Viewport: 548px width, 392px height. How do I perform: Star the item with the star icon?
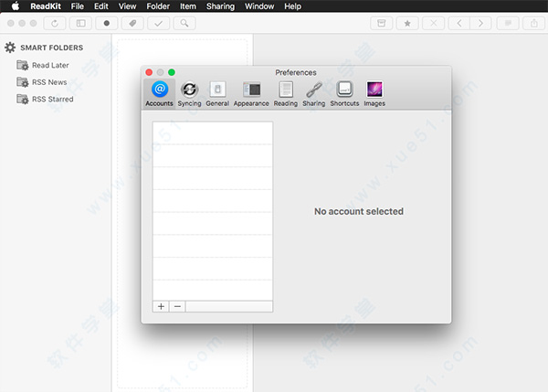click(x=407, y=24)
